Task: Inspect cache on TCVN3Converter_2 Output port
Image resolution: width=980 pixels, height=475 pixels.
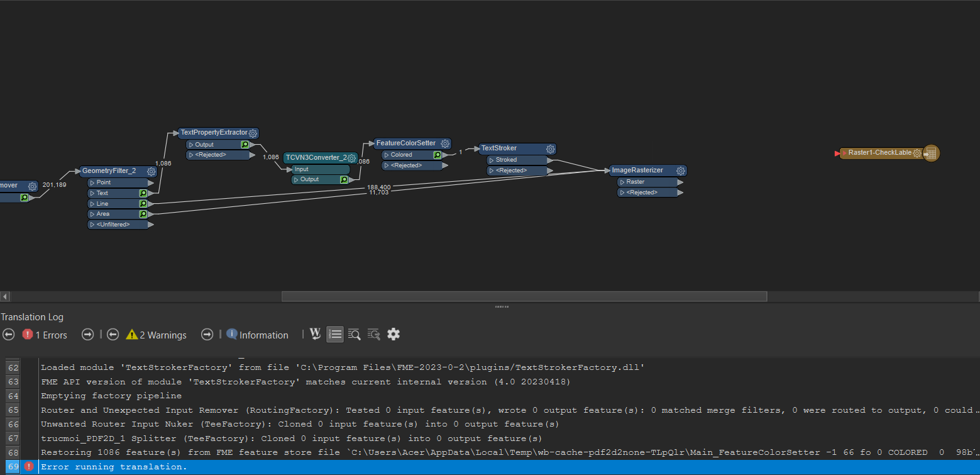Action: coord(344,179)
